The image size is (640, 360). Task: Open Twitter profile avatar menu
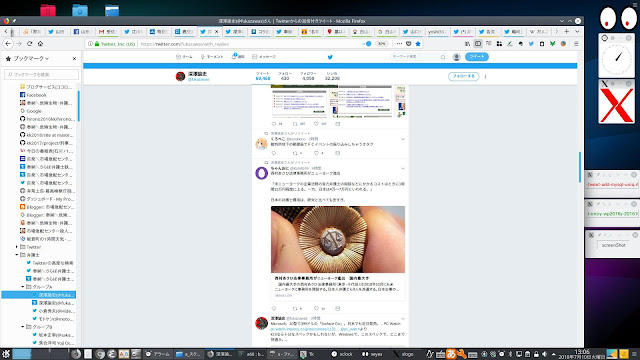[457, 57]
